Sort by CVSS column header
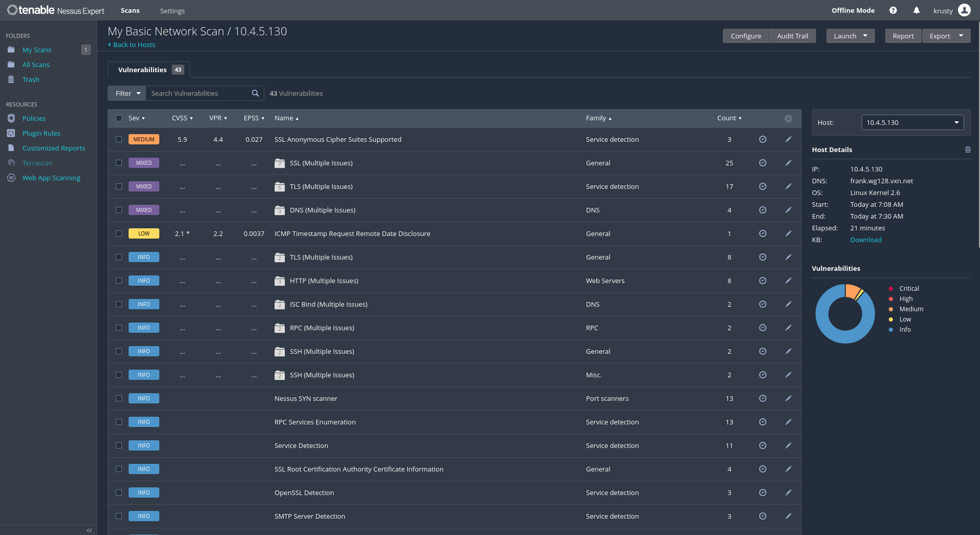The width and height of the screenshot is (980, 535). coord(182,118)
